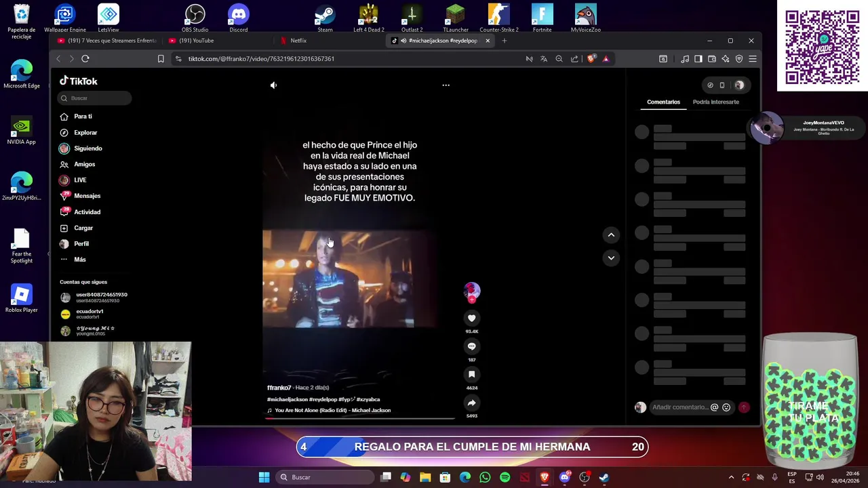Viewport: 868px width, 488px height.
Task: Open the browser music playlist icon
Action: [685, 59]
